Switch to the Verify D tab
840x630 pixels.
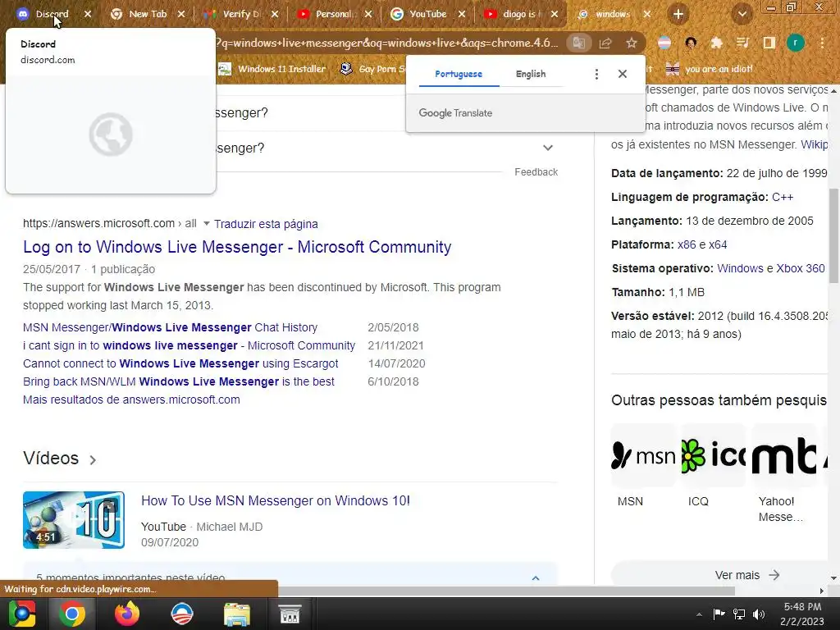point(240,14)
